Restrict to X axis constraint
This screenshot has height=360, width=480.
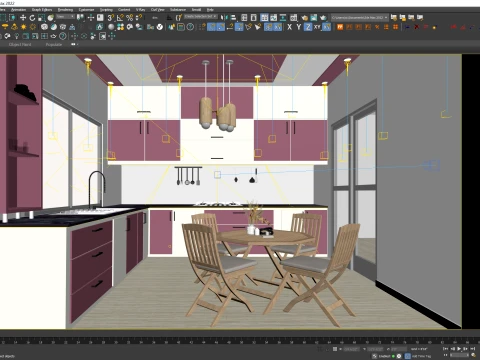click(289, 27)
